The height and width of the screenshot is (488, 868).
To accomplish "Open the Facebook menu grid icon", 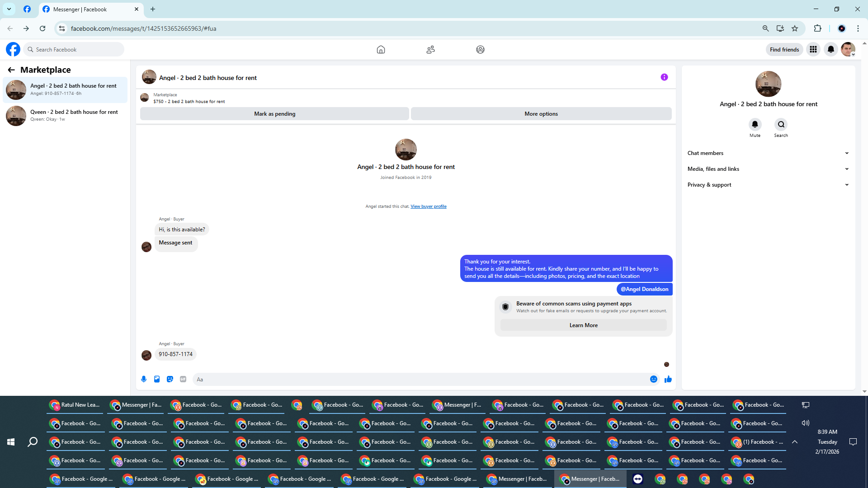I will [x=813, y=50].
